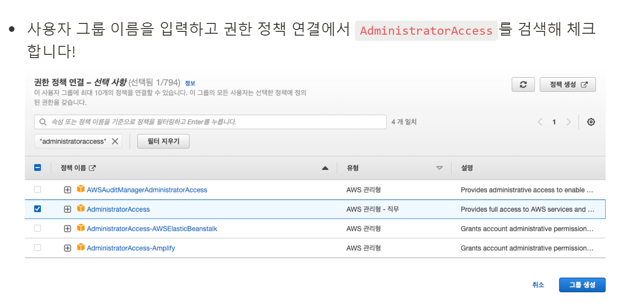The width and height of the screenshot is (644, 304).
Task: Click "Provides full access to AWS services" description
Action: (527, 209)
